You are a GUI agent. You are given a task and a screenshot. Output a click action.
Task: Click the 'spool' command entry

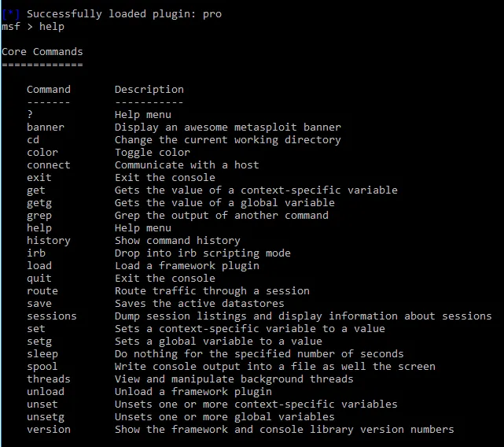pos(42,367)
